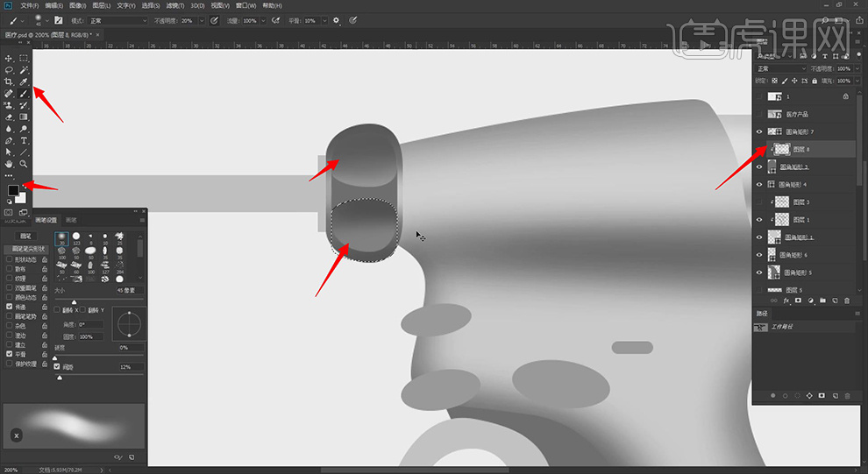Toggle the 平滑 (Smoothing) checkbox

click(x=10, y=354)
